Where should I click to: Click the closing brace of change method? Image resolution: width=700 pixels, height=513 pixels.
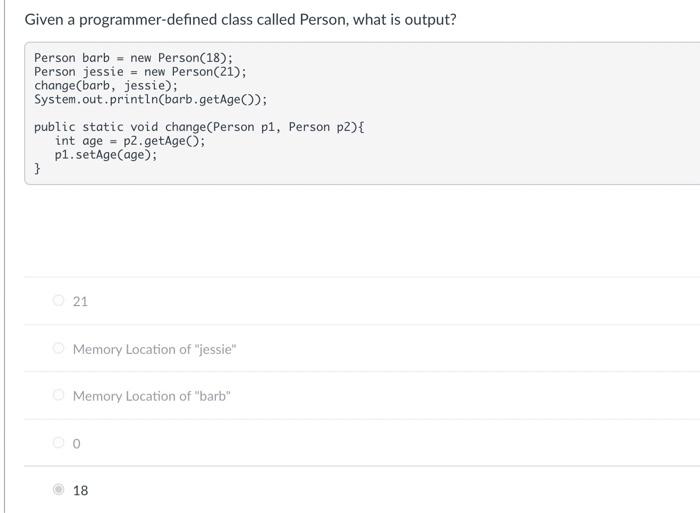38,169
